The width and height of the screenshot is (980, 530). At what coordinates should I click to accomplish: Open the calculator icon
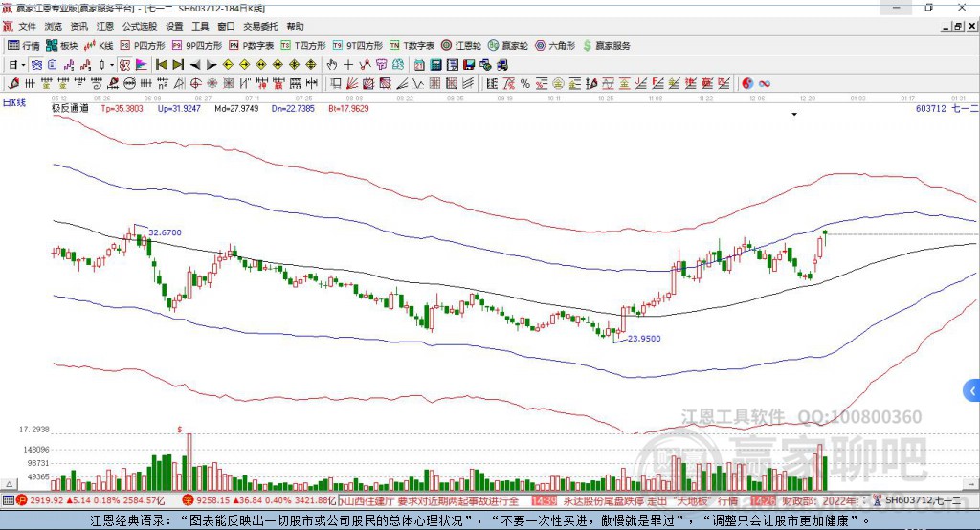coord(436,65)
